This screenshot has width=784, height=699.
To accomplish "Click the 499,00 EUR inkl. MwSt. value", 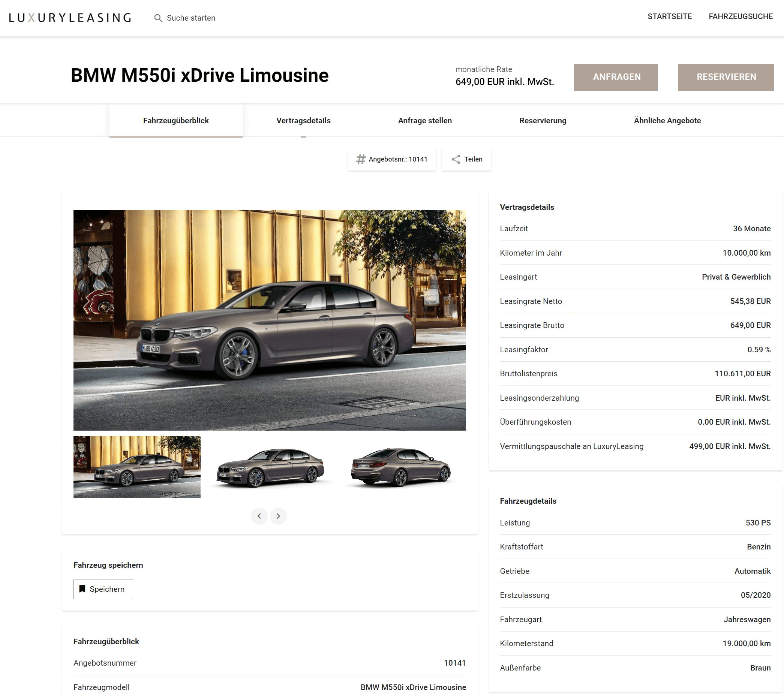I will tap(730, 446).
